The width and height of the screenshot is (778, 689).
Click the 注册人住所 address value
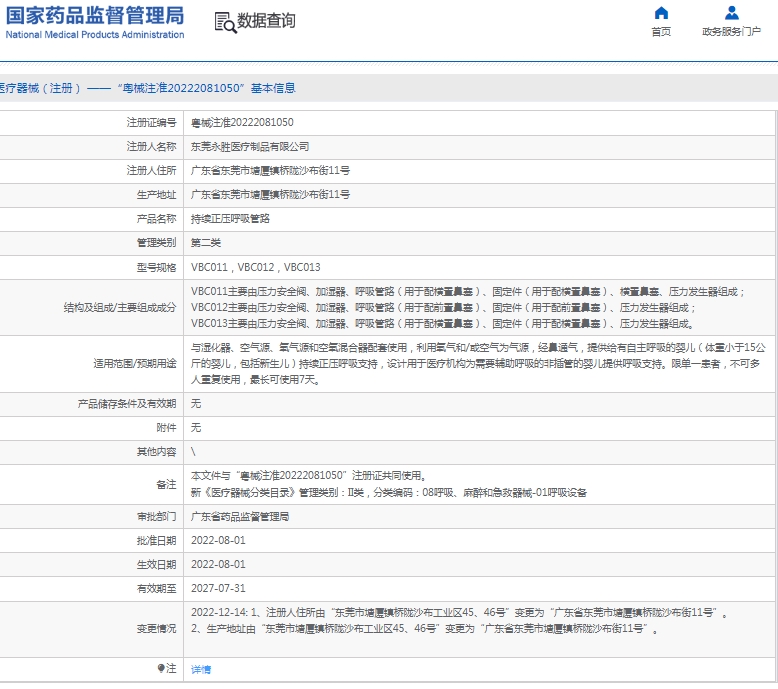(x=270, y=171)
